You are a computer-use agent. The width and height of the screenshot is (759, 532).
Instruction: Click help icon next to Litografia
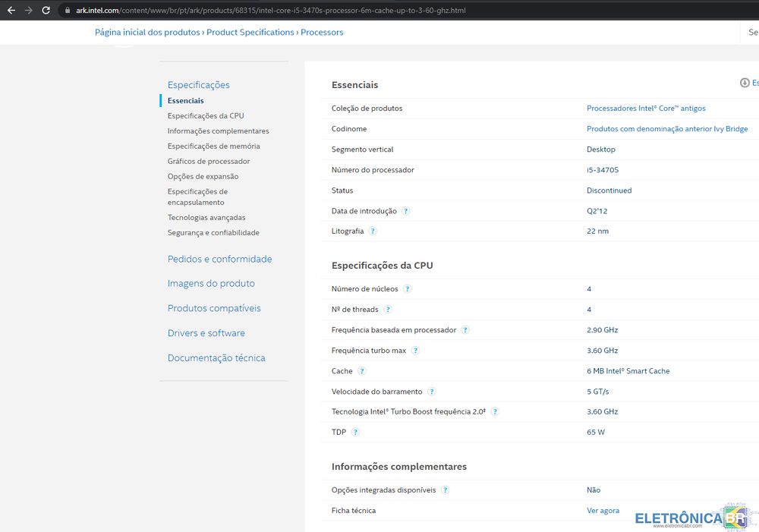373,231
